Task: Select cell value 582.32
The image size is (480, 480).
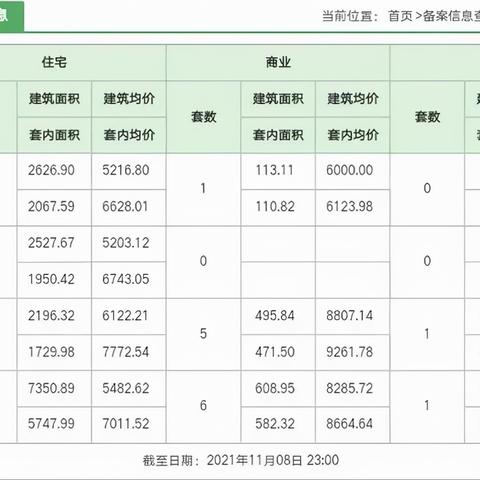Action: point(275,424)
